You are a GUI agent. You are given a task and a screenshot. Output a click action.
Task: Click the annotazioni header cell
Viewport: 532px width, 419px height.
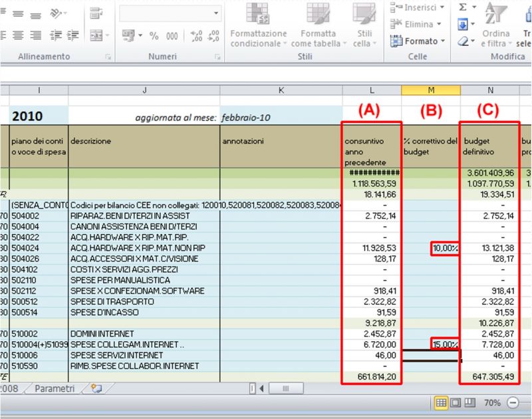point(281,146)
